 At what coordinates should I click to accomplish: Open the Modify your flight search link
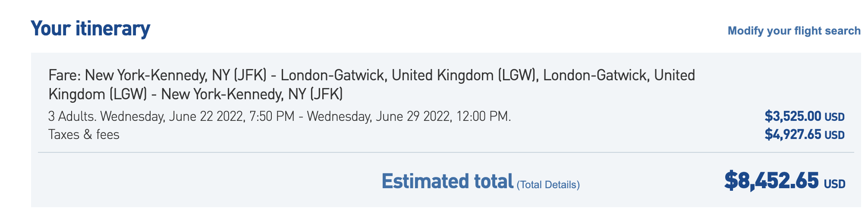(x=794, y=31)
